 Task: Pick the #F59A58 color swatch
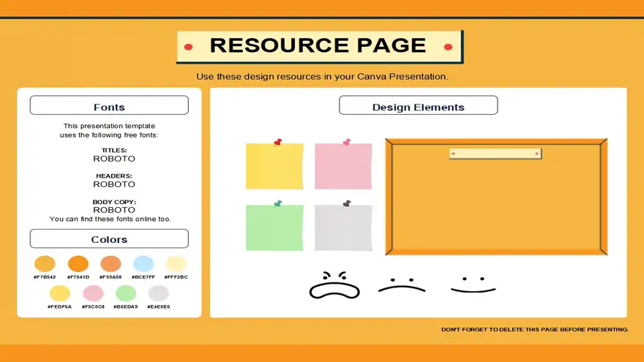[111, 263]
